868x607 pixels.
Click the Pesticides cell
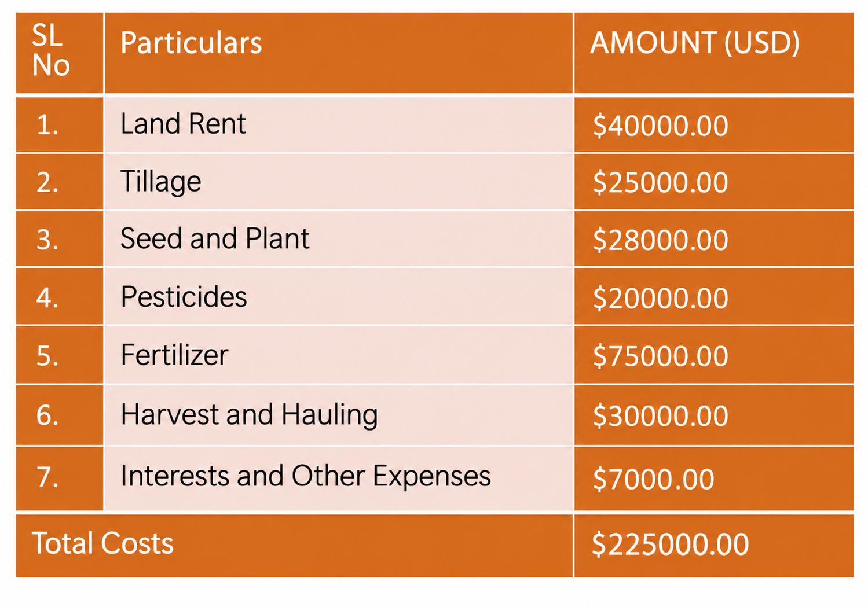coord(339,296)
